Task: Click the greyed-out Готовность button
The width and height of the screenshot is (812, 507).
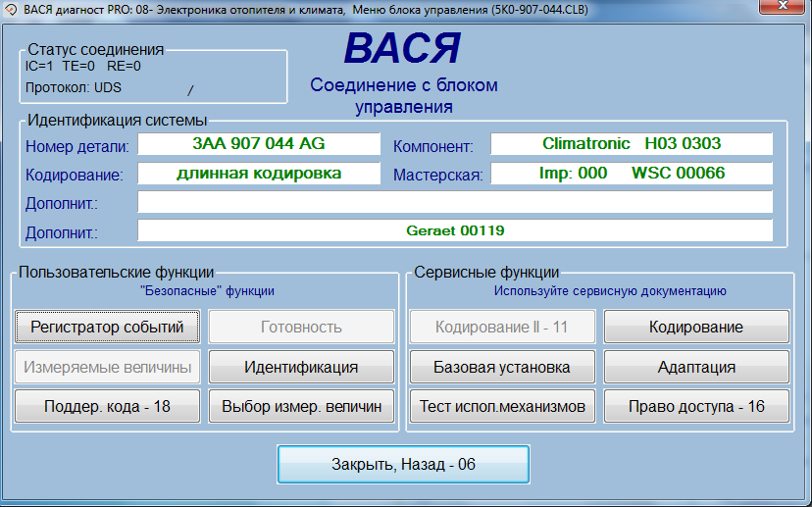Action: tap(301, 327)
